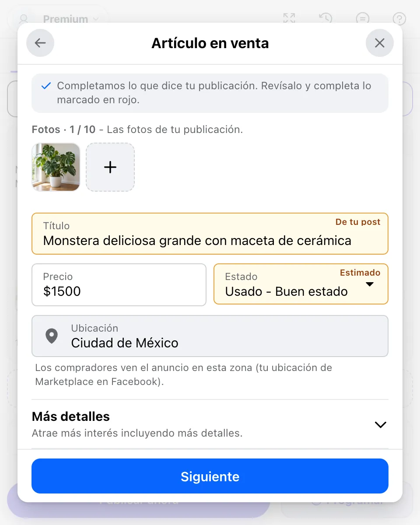Click the 'Artículo en venta' heading
Viewport: 420px width, 525px height.
click(x=210, y=43)
